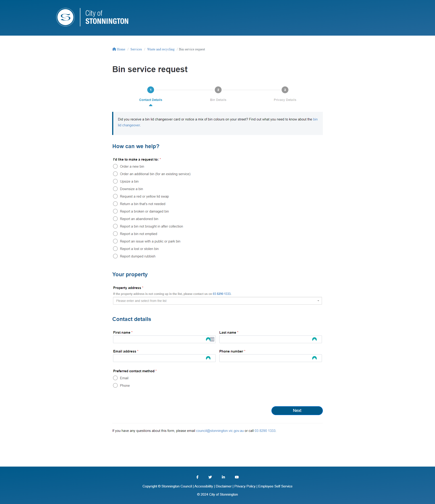Click the council email address link

(x=220, y=431)
